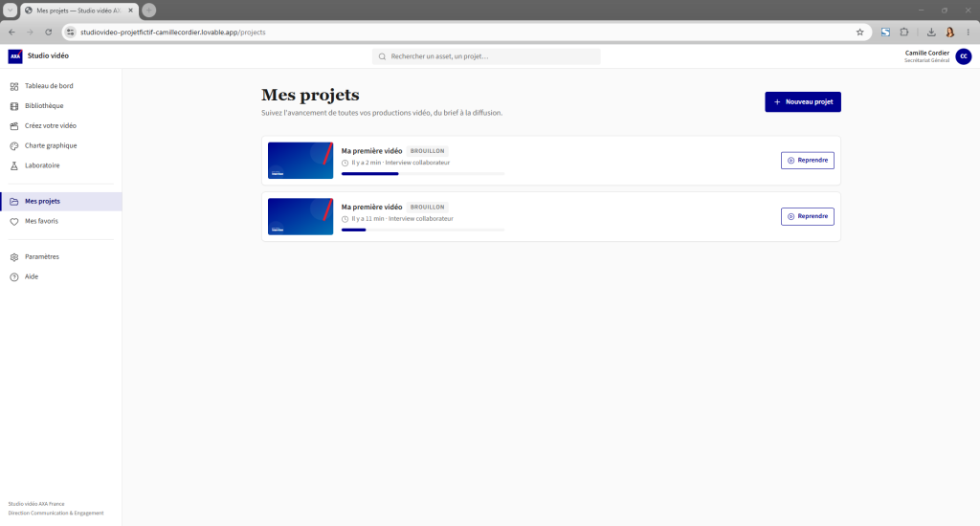
Task: Open Paramètres in sidebar
Action: [61, 257]
